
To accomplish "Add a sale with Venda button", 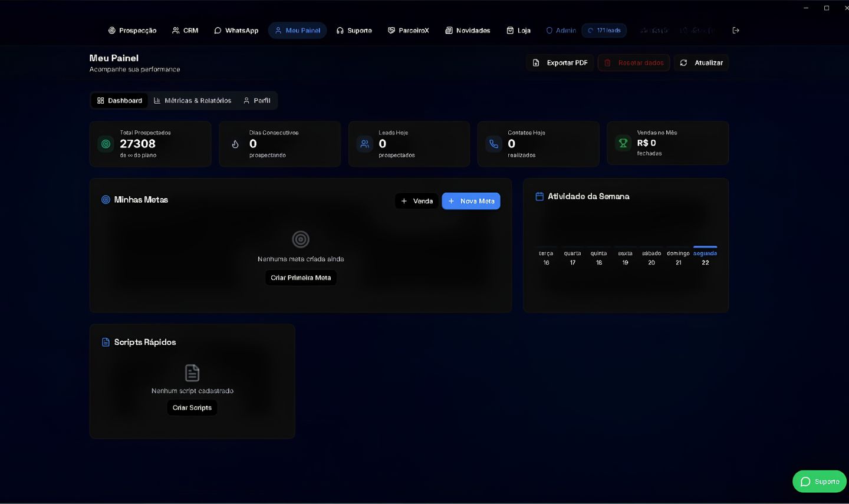I will 417,201.
